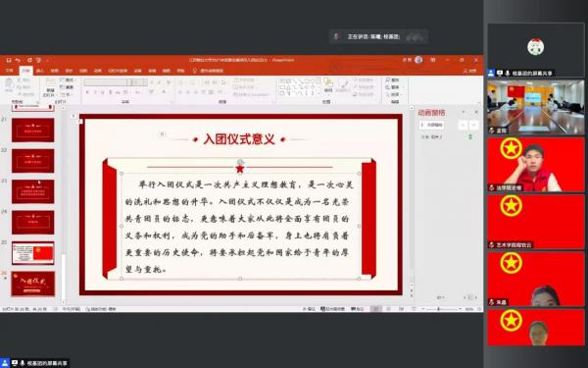Screen dimensions: 588x368
Task: Toggle Normal view button in status bar
Action: (375, 309)
